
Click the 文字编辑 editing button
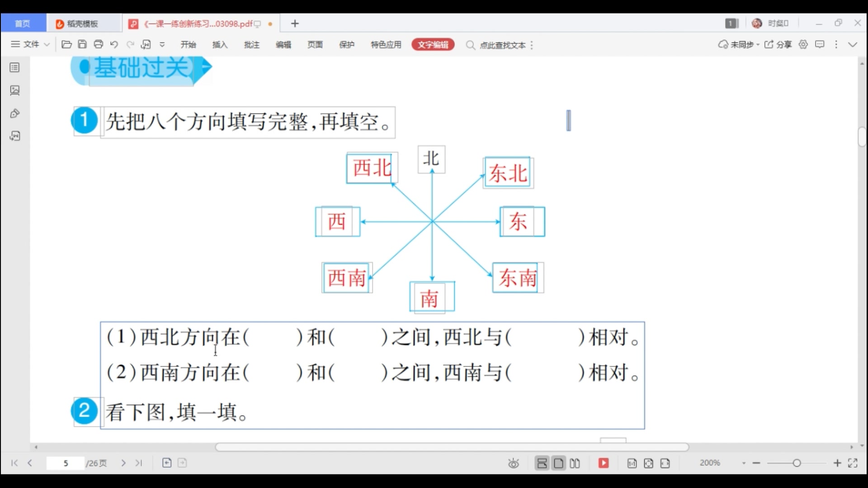pos(433,44)
